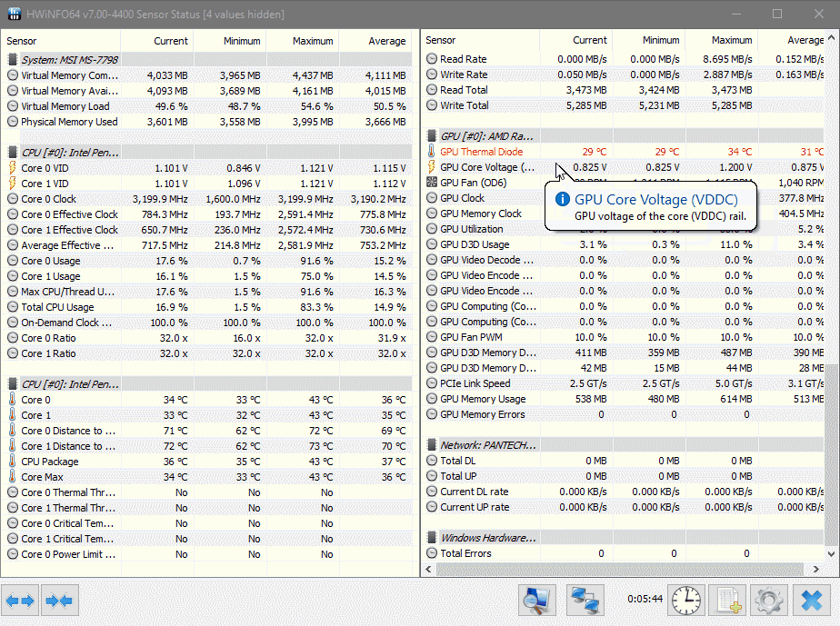Open sensor settings gear icon

click(x=769, y=600)
